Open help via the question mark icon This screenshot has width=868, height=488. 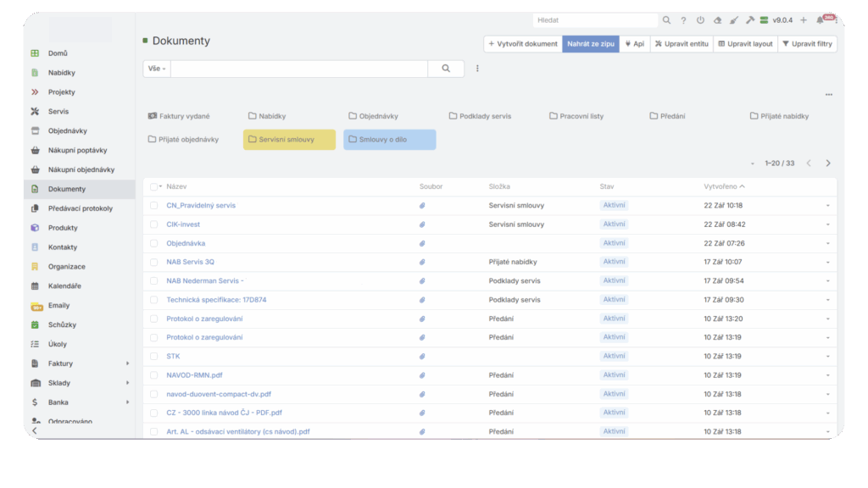(x=683, y=20)
